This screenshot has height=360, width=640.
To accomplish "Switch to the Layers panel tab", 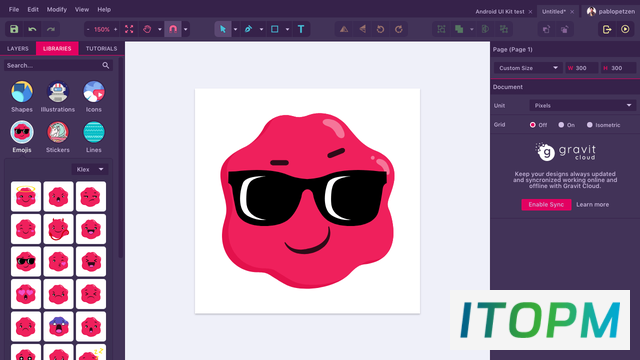I will 18,48.
